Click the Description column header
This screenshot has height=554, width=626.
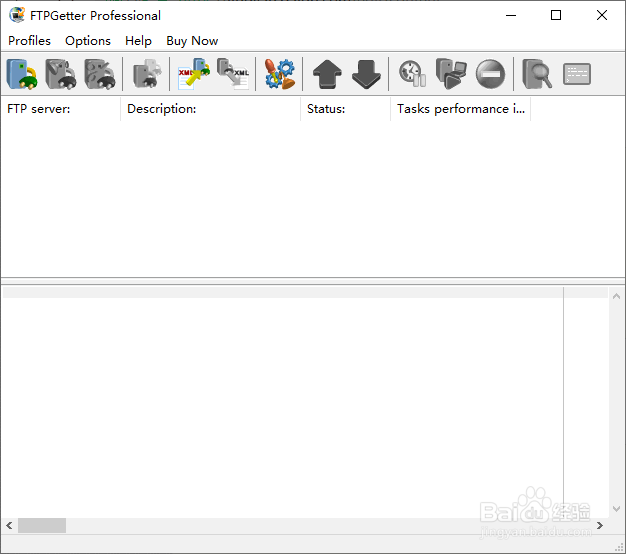coord(210,109)
